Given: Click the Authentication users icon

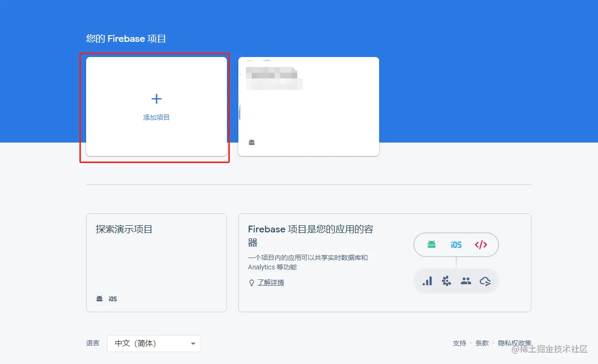Looking at the screenshot, I should pos(466,281).
